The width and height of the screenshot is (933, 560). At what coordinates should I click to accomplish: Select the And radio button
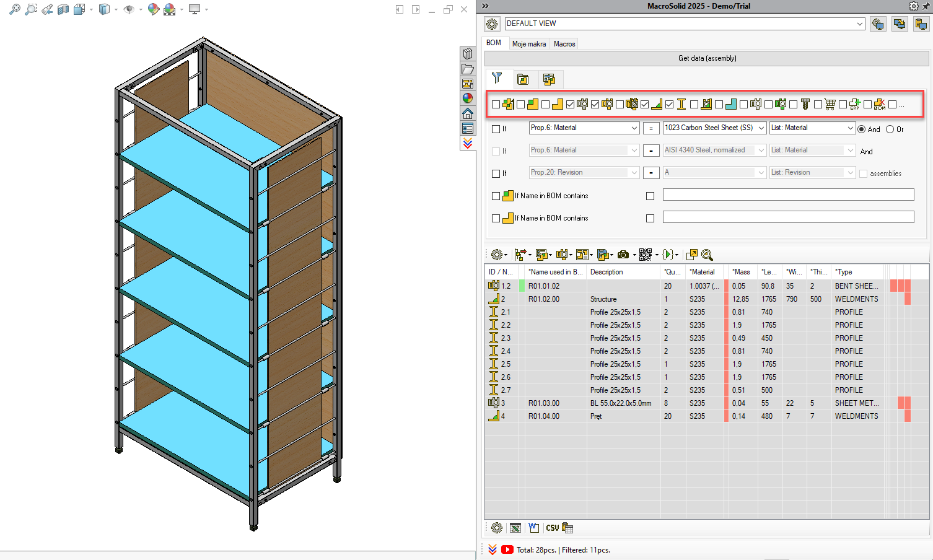click(861, 129)
